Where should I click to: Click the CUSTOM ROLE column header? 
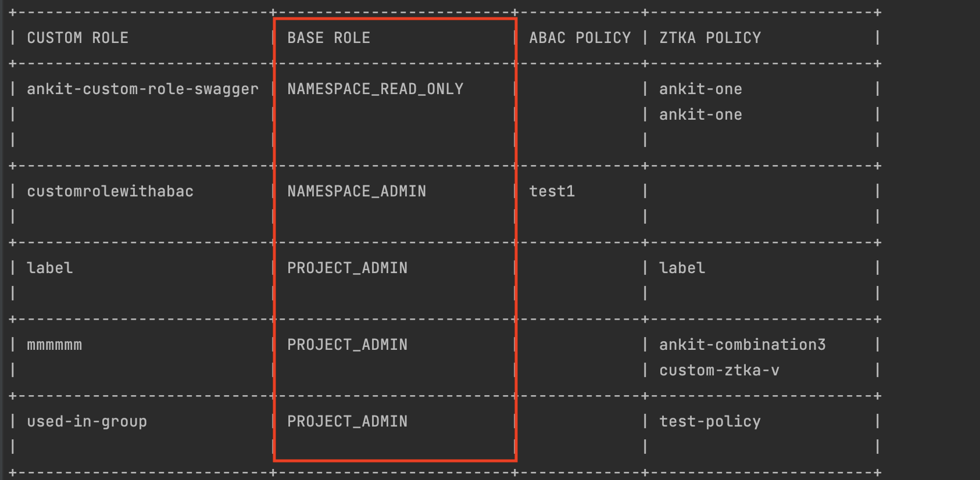tap(77, 38)
